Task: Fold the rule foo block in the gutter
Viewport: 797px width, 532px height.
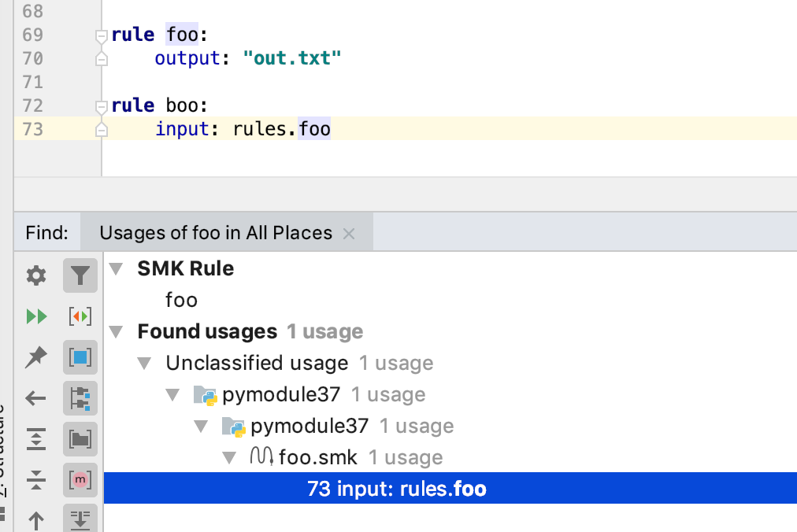Action: (100, 34)
